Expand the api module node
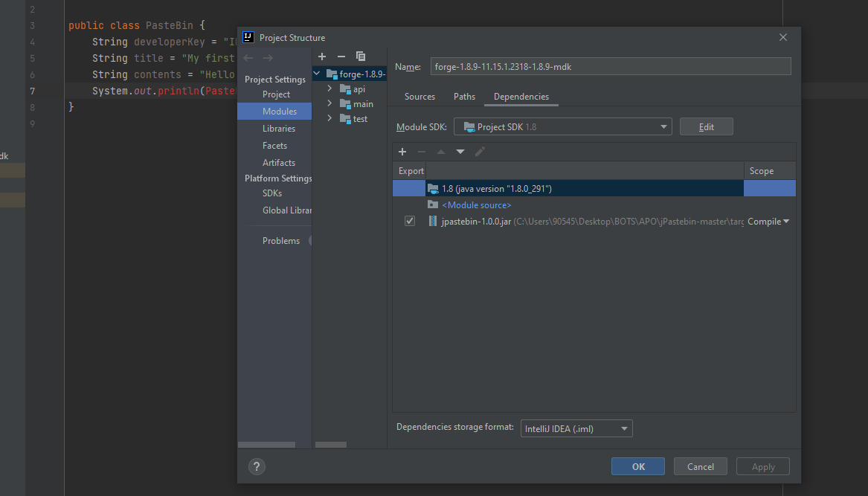The width and height of the screenshot is (868, 496). 329,88
